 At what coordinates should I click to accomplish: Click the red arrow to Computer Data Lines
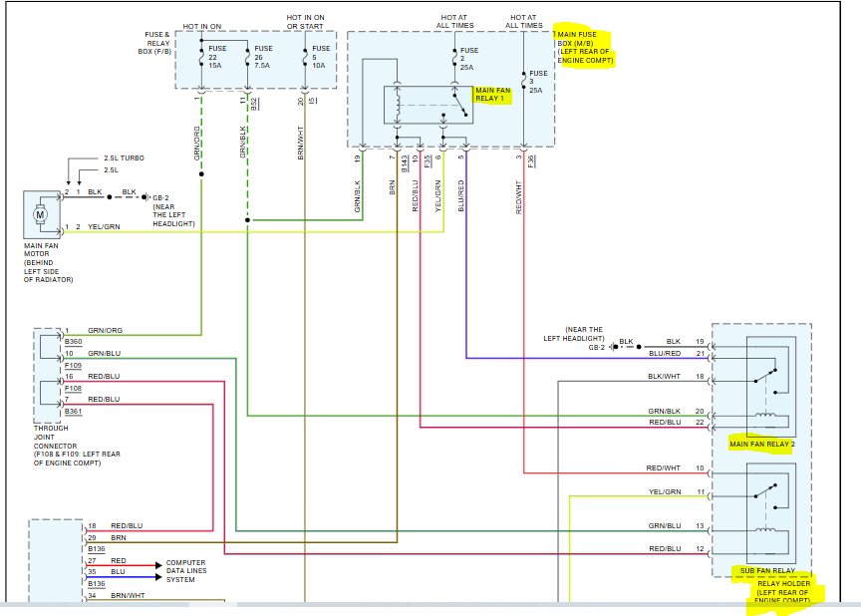click(x=158, y=565)
